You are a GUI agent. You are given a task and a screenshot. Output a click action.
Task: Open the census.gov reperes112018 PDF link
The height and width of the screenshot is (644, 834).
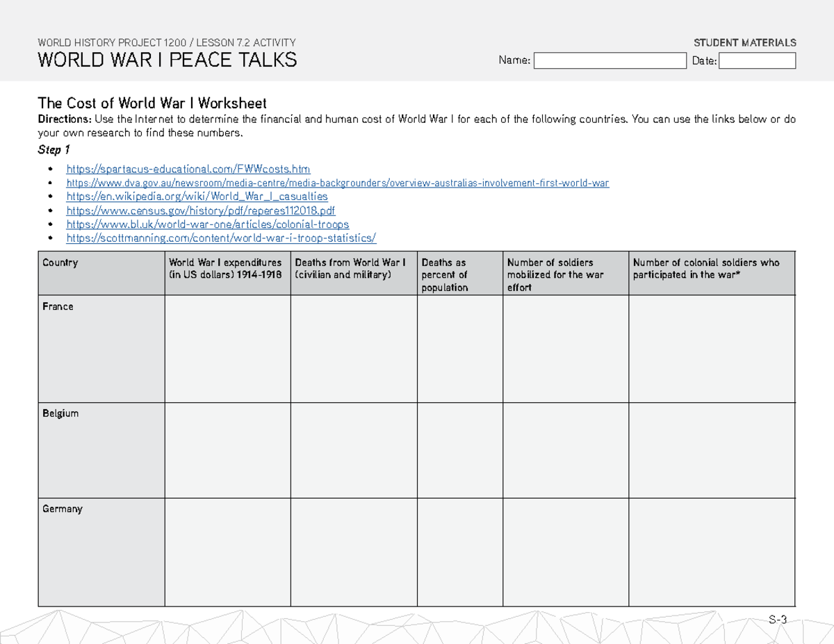click(201, 210)
